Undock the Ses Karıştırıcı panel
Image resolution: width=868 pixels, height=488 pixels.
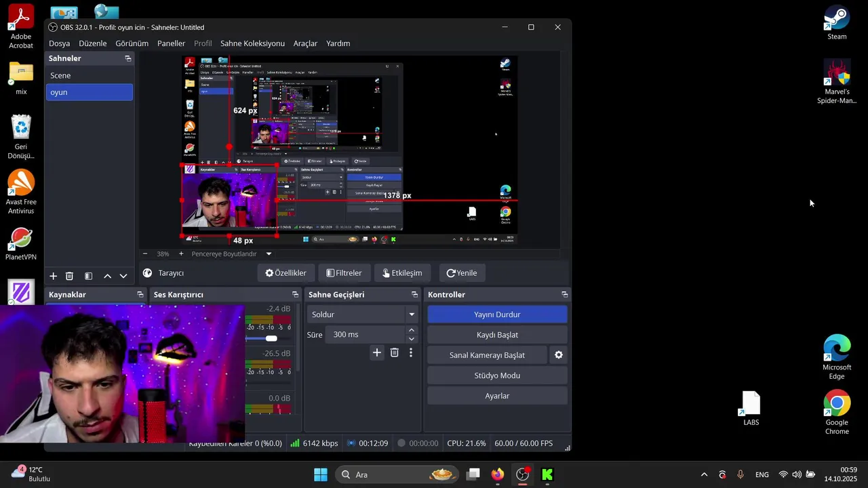(x=295, y=295)
